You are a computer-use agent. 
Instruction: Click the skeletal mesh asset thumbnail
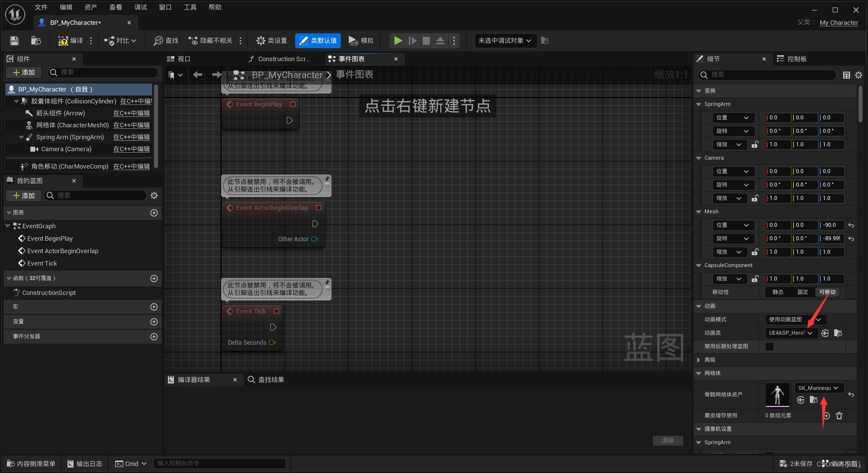pos(778,394)
